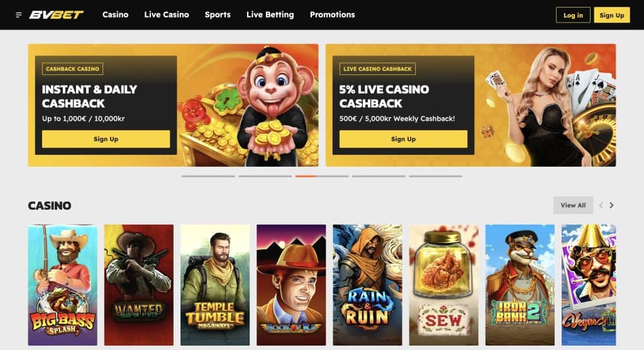Launch Iron Bank 2 slot
644x350 pixels.
(520, 285)
